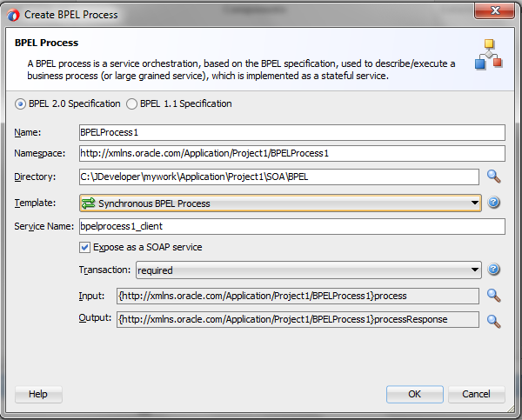Click the Input label text
522x420 pixels.
click(91, 296)
